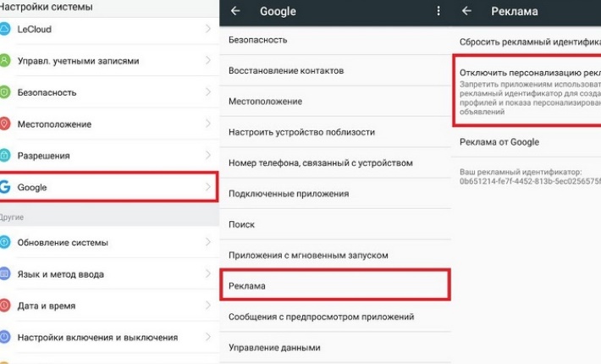Open Управление данными
The image size is (601, 364).
[x=335, y=348]
